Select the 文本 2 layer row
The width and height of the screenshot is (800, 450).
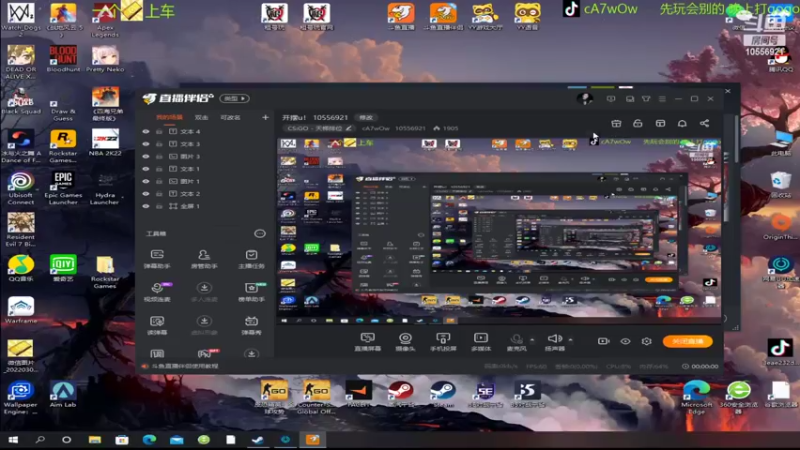[205, 194]
